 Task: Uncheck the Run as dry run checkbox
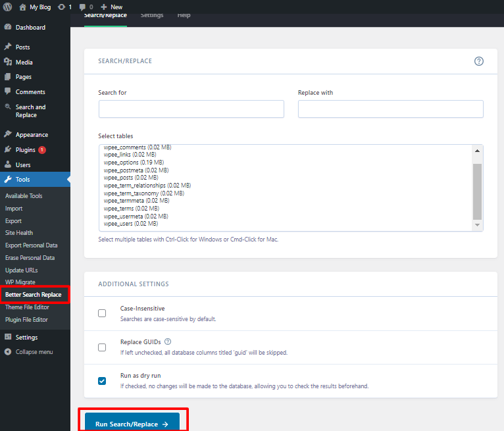[102, 381]
